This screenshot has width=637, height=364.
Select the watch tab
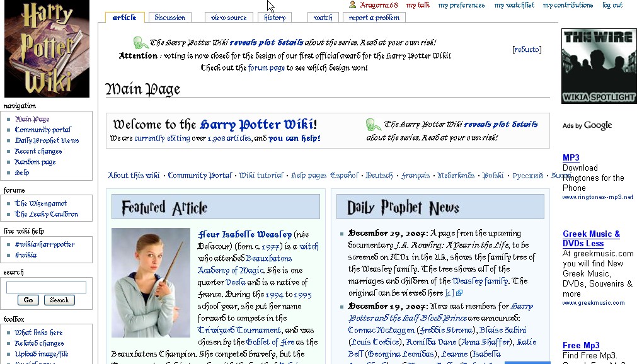(x=323, y=18)
